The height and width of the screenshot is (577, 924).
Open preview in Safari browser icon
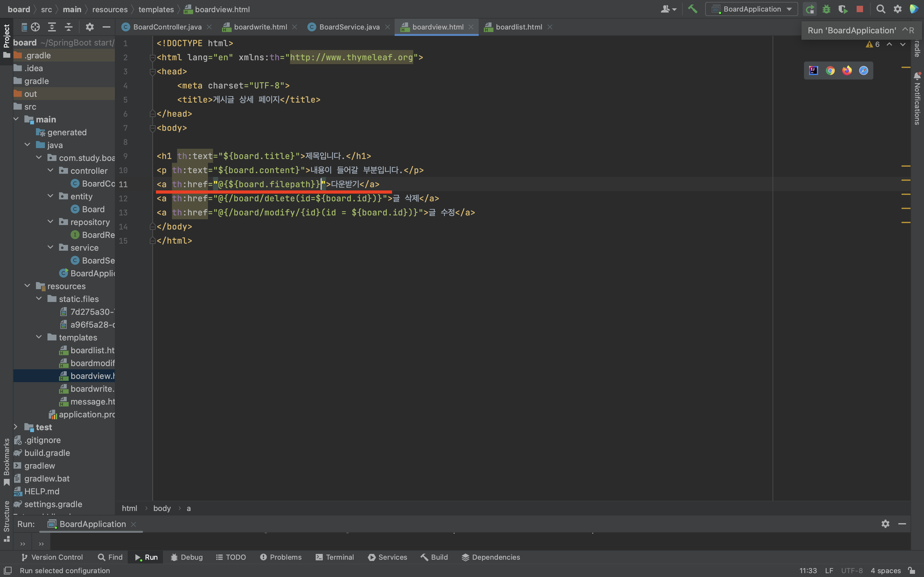pos(863,71)
